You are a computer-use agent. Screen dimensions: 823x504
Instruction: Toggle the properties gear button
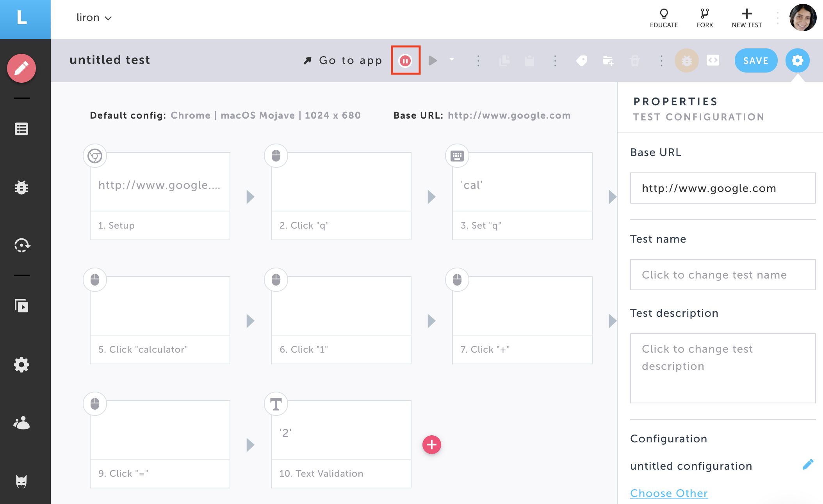[x=797, y=60]
